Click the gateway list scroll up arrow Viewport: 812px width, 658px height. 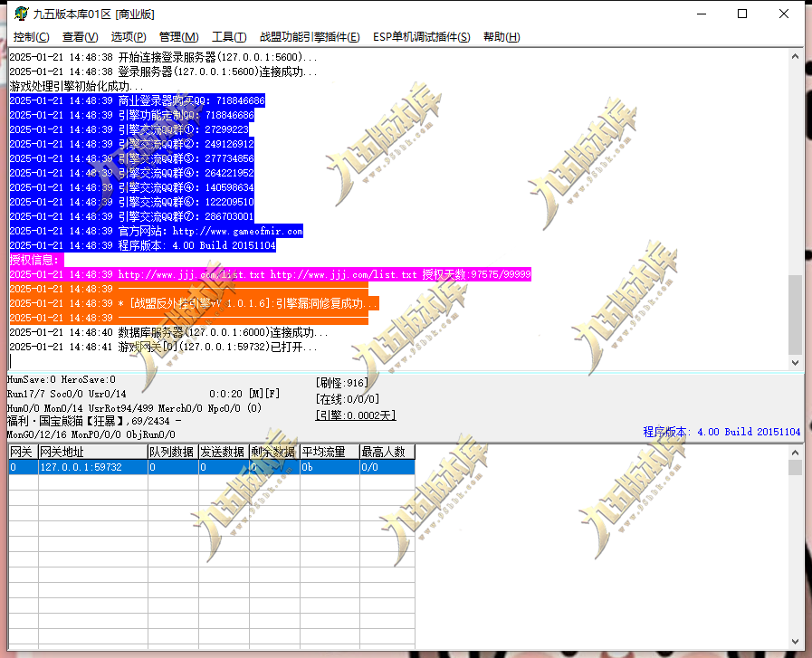(x=795, y=453)
